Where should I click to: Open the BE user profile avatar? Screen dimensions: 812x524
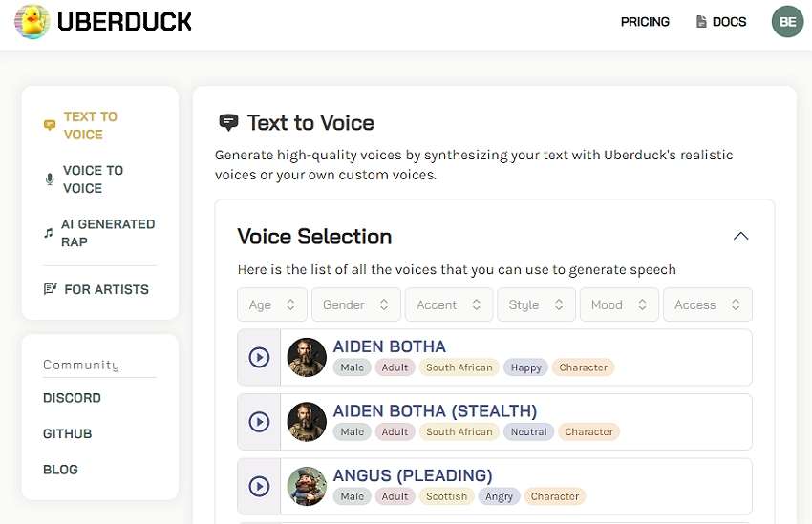(x=788, y=21)
